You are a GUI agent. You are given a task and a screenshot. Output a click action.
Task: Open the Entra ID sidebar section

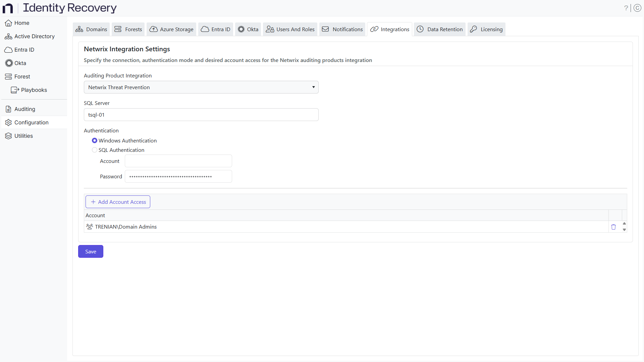click(x=24, y=50)
